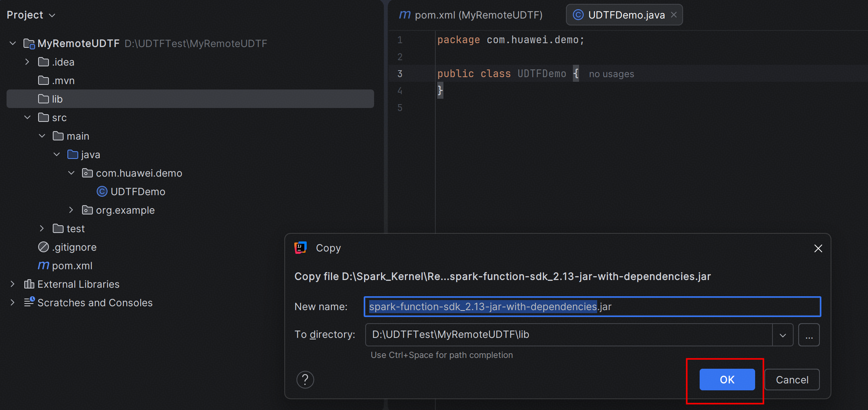
Task: Cancel the Copy dialog
Action: [792, 380]
